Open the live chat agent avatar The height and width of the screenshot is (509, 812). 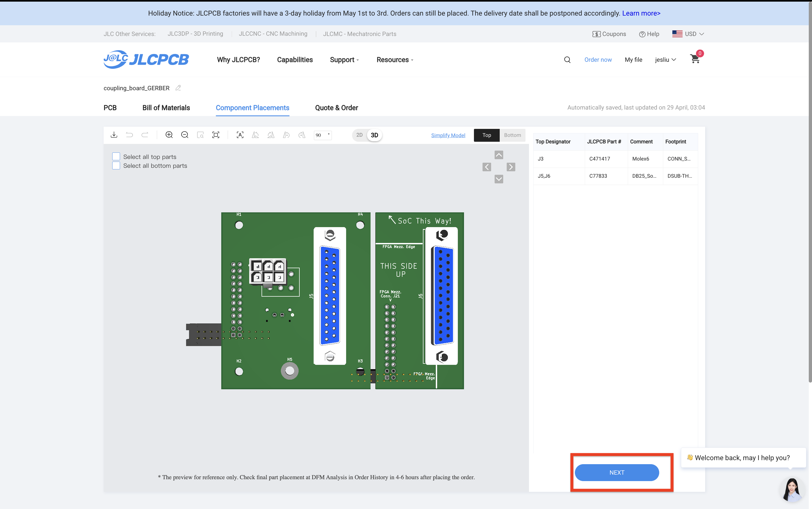[792, 490]
